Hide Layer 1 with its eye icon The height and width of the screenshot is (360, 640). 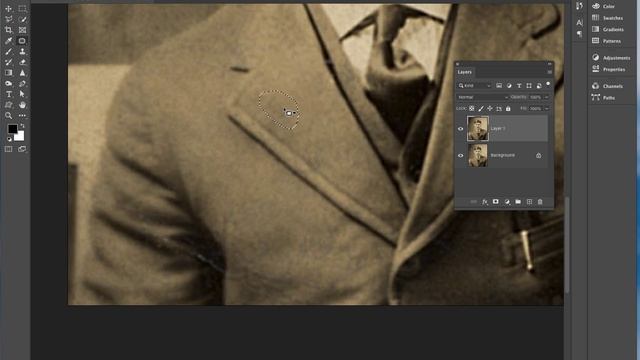[460, 129]
